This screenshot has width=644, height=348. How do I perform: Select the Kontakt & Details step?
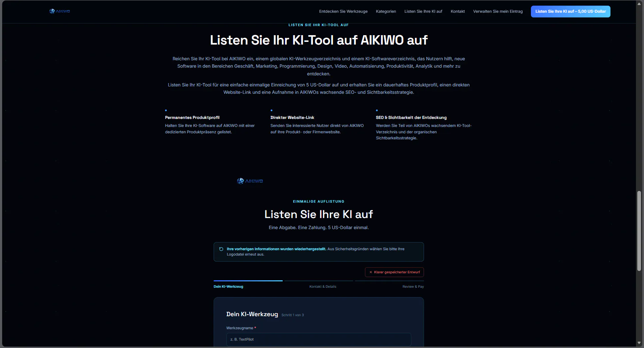(323, 286)
